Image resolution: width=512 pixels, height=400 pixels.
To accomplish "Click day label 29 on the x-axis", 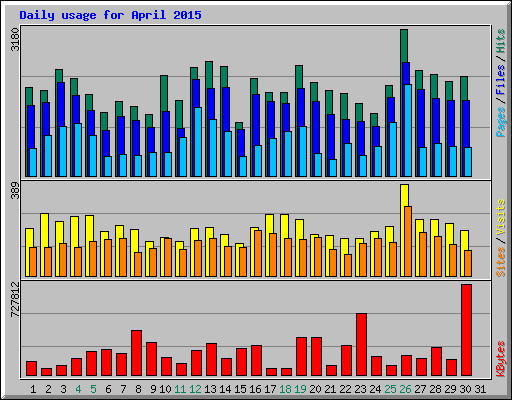I will coord(450,389).
